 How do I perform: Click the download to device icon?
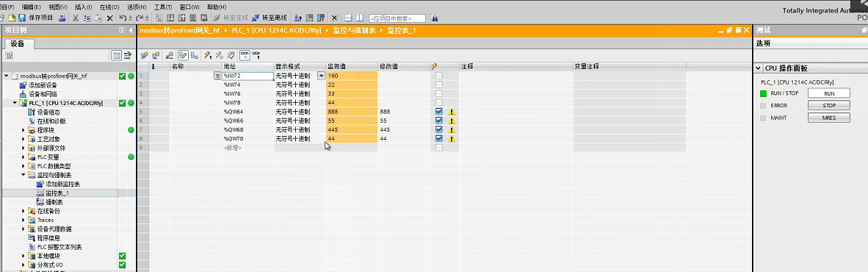click(170, 18)
